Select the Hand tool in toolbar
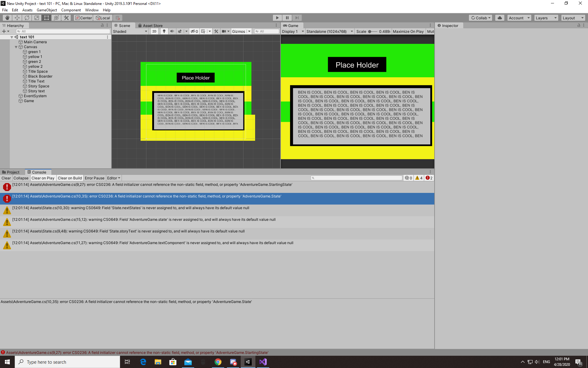The height and width of the screenshot is (368, 588). click(x=7, y=18)
